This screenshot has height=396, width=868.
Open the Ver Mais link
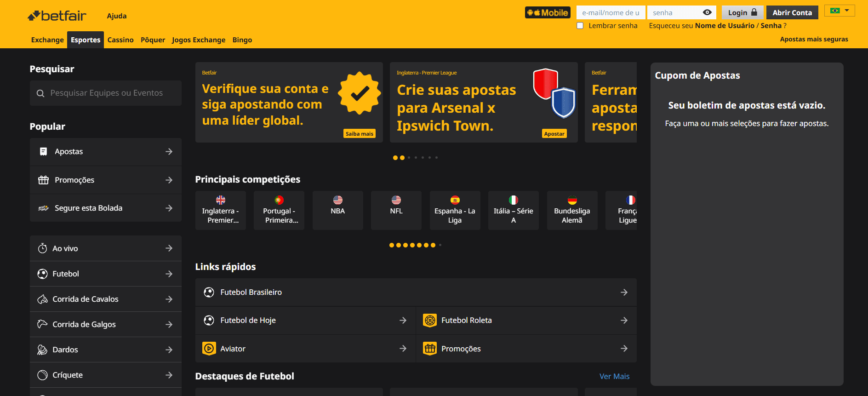[x=614, y=376]
